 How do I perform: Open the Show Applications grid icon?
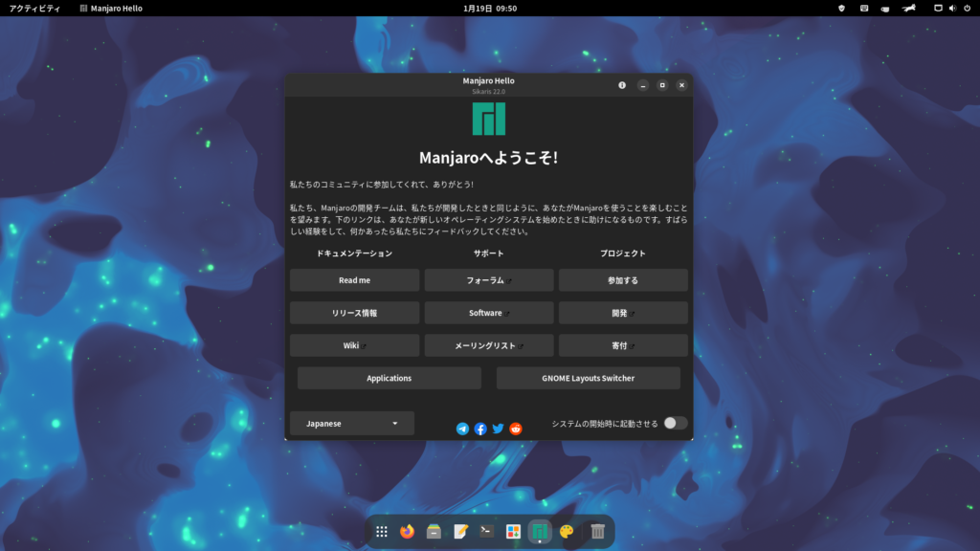pos(382,531)
